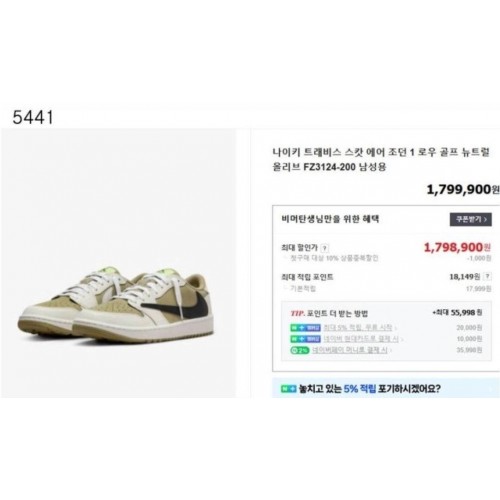This screenshot has height=500, width=500.
Task: Click the TIP 포인트 더 받는 방법 heading
Action: click(x=329, y=314)
